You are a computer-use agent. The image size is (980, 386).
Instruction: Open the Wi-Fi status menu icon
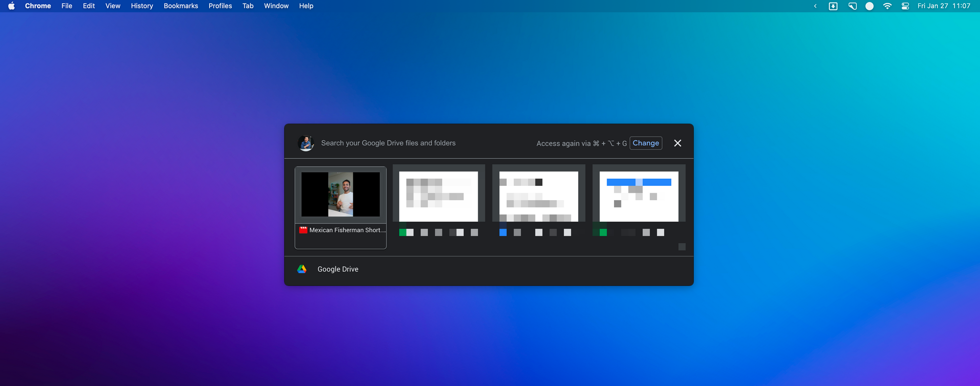[x=887, y=6]
